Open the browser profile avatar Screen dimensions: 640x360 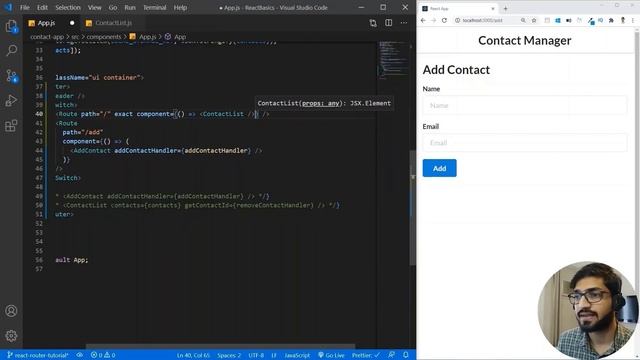(623, 20)
